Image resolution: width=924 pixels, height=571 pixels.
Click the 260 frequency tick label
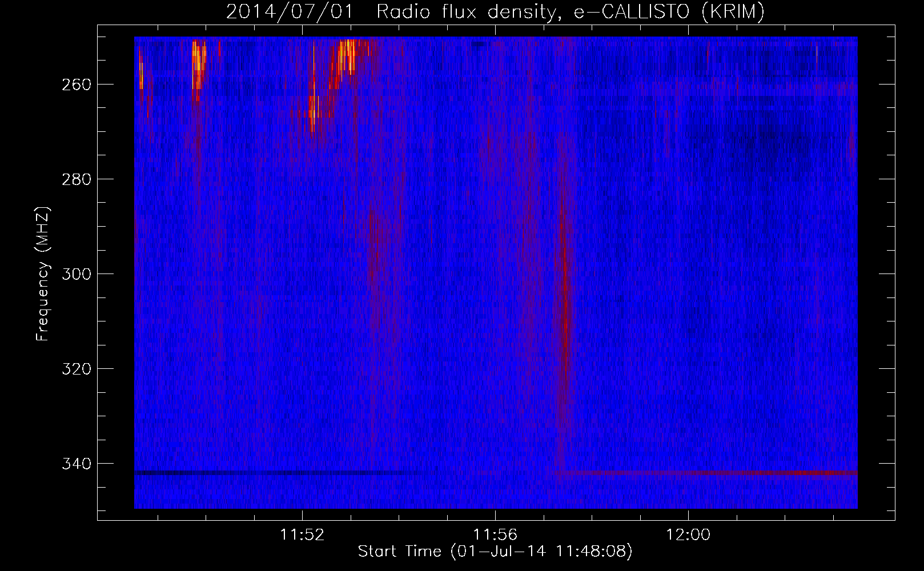click(75, 85)
